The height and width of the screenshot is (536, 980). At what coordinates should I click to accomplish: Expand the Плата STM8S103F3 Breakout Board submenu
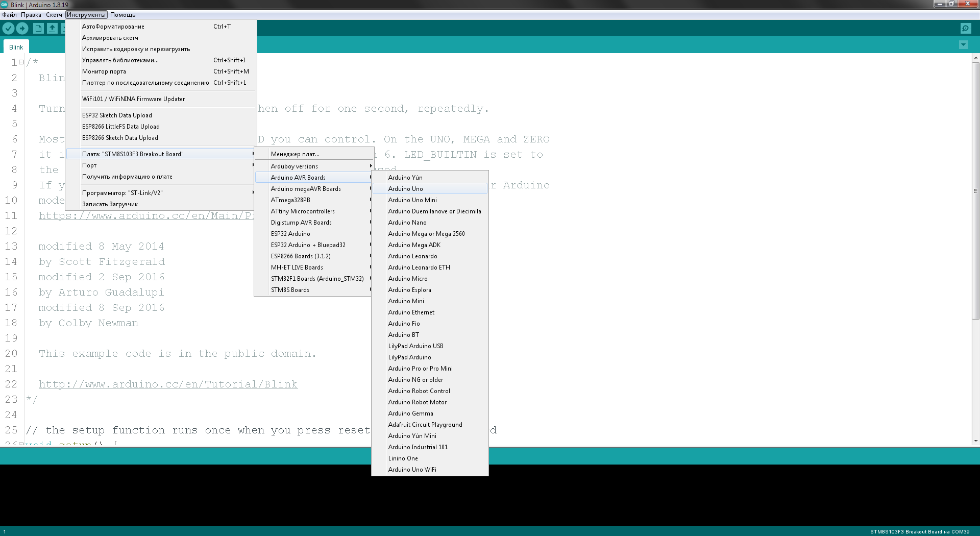(161, 154)
